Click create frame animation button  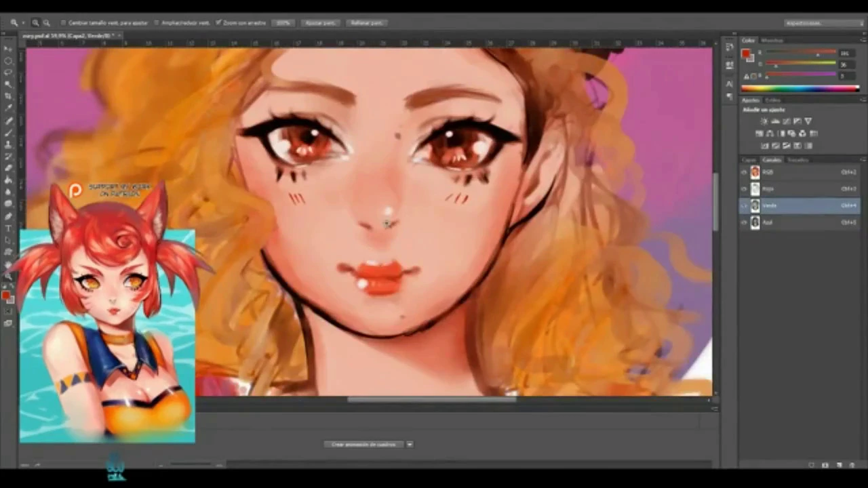[363, 445]
